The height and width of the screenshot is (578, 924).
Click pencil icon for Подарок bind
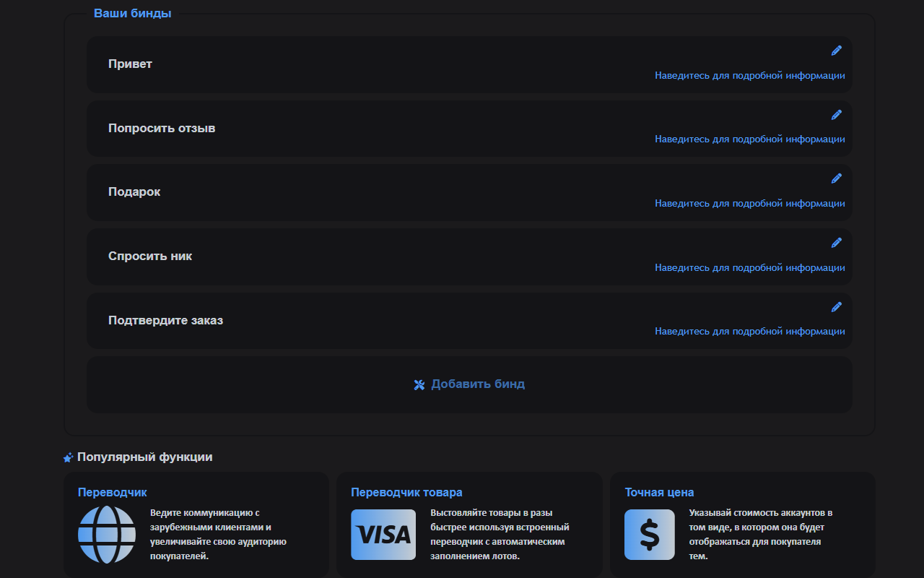click(x=837, y=178)
